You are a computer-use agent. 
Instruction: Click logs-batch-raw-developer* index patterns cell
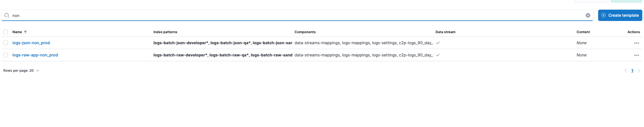(223, 55)
